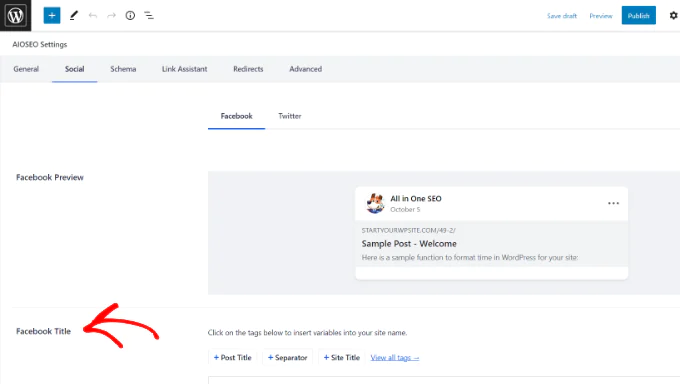Click the All in One SEO avatar

coord(375,203)
